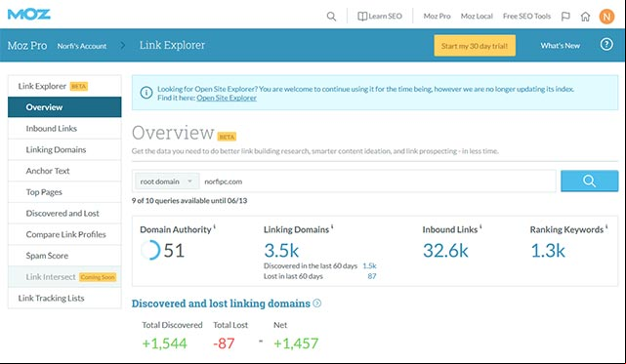This screenshot has height=364, width=626.
Task: Open Compare Link Profiles in sidebar
Action: [64, 234]
